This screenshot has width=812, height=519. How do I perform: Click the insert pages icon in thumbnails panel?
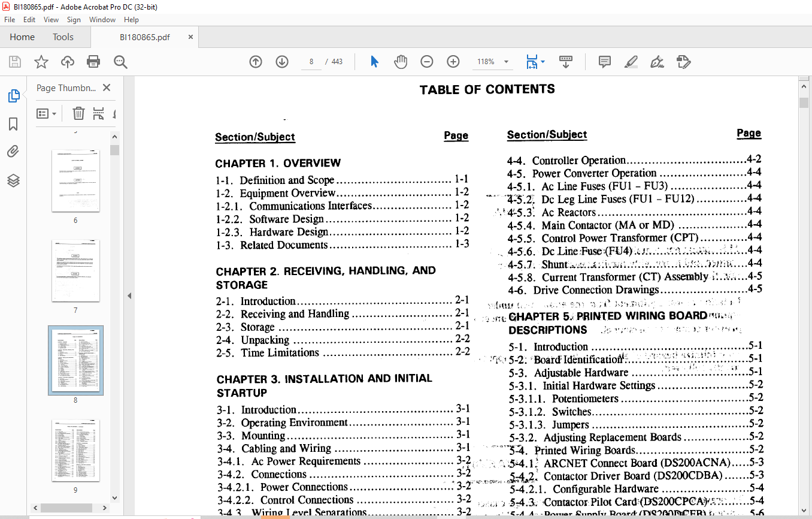(98, 113)
